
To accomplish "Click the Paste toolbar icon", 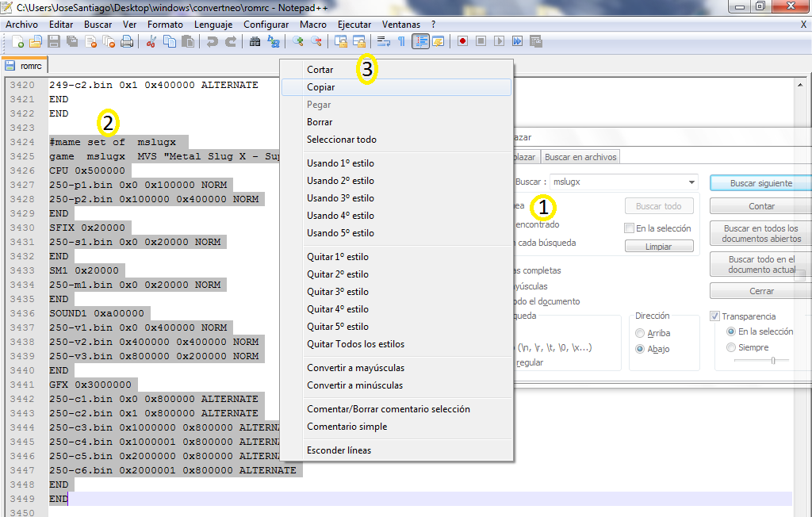I will [x=187, y=41].
